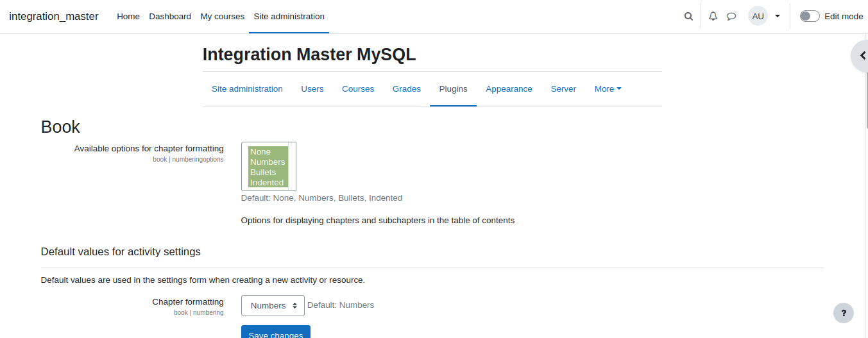Switch to Grades tab
Image resolution: width=868 pixels, height=338 pixels.
coord(407,89)
